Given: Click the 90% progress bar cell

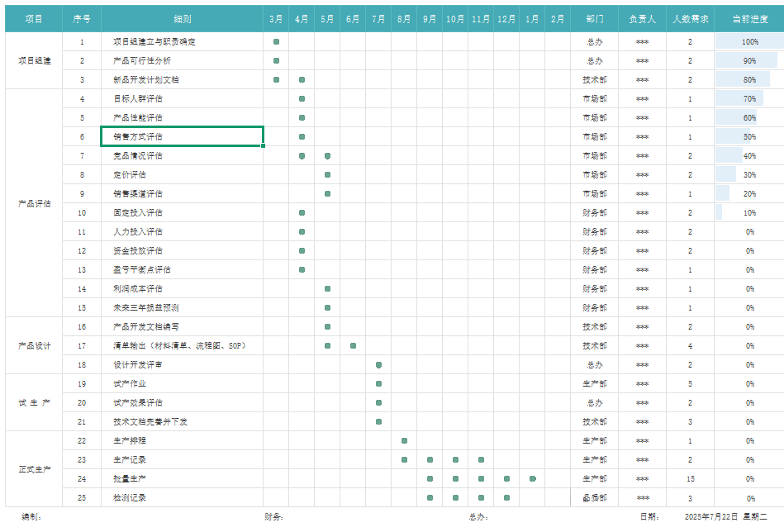Looking at the screenshot, I should [x=749, y=61].
